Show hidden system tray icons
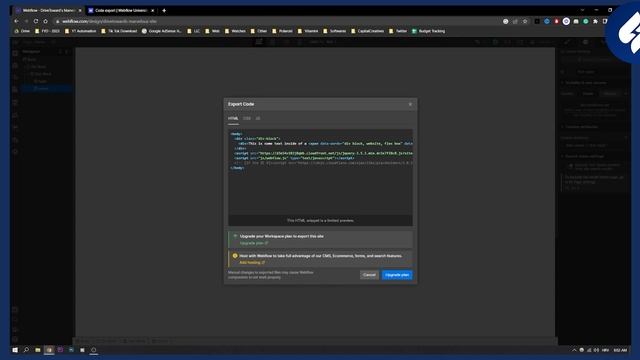640x360 pixels. tap(574, 350)
